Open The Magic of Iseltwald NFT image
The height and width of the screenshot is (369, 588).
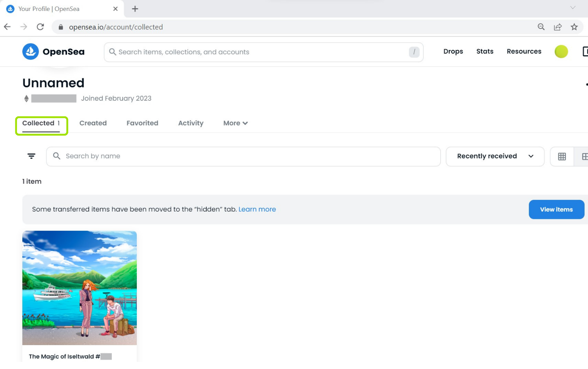[80, 288]
